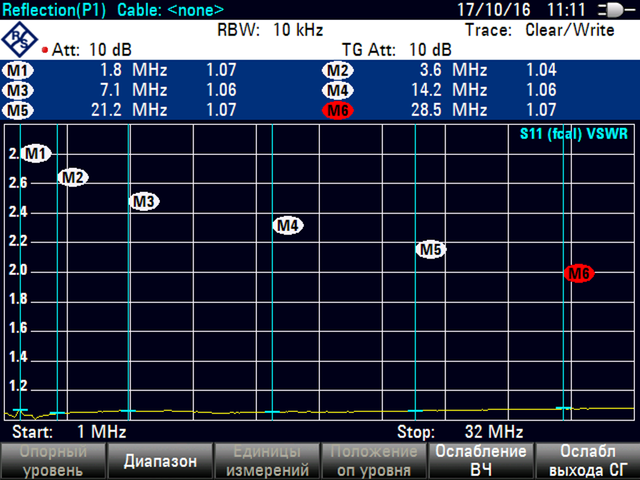The image size is (640, 480).
Task: Click the battery power indicator icon
Action: click(610, 10)
